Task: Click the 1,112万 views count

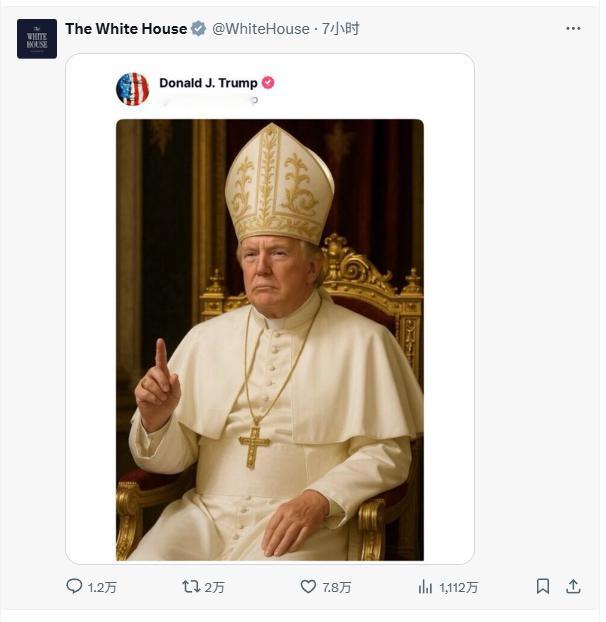Action: (x=458, y=587)
